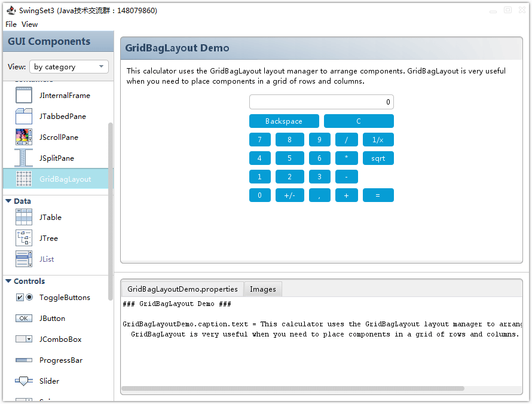This screenshot has height=404, width=532.
Task: Click the horizontal scrollbar of source panel
Action: point(293,388)
